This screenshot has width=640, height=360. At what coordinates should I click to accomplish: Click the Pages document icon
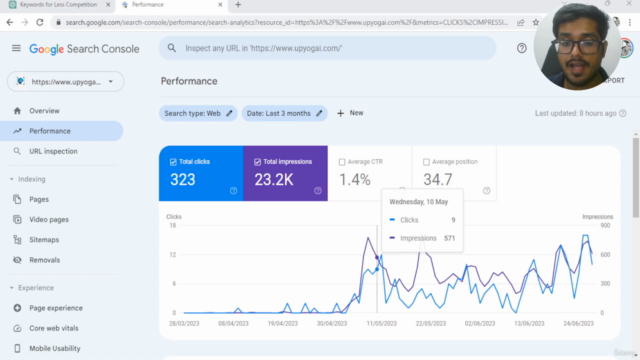pyautogui.click(x=17, y=200)
